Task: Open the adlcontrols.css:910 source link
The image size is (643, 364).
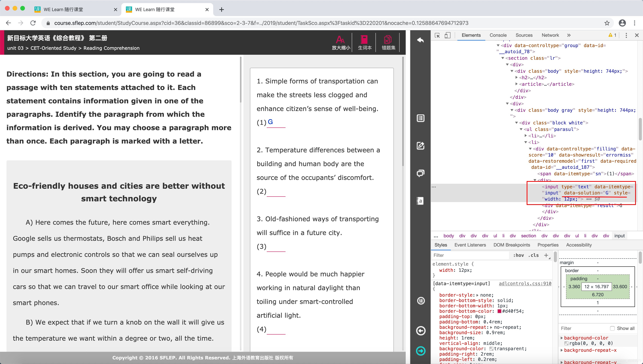Action: coord(525,283)
